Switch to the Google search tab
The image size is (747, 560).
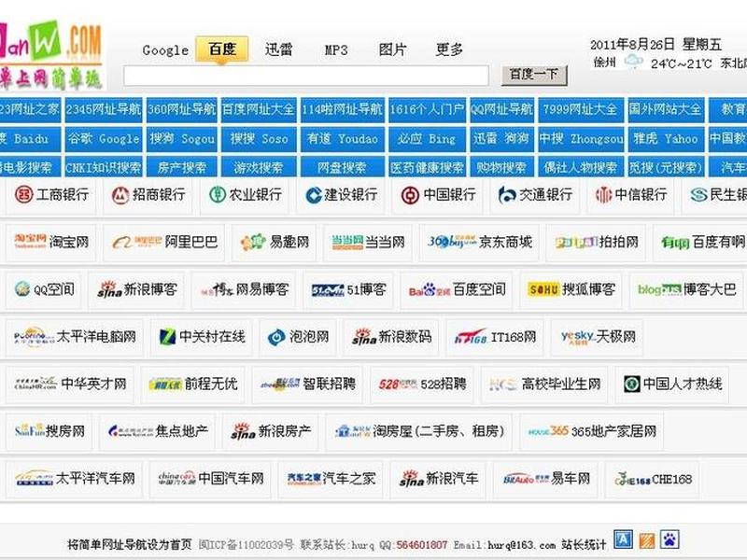pyautogui.click(x=165, y=50)
